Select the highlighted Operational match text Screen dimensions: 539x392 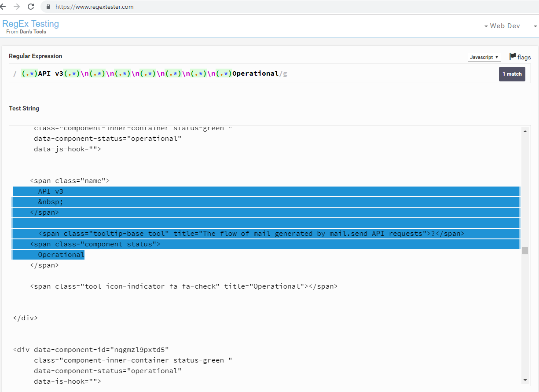coord(61,254)
